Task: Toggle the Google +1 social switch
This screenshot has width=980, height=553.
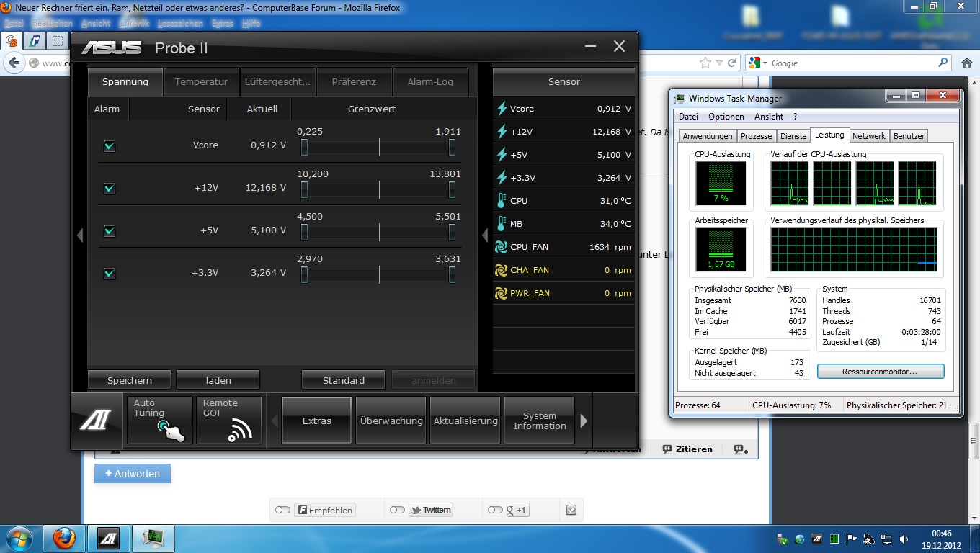Action: (x=494, y=510)
